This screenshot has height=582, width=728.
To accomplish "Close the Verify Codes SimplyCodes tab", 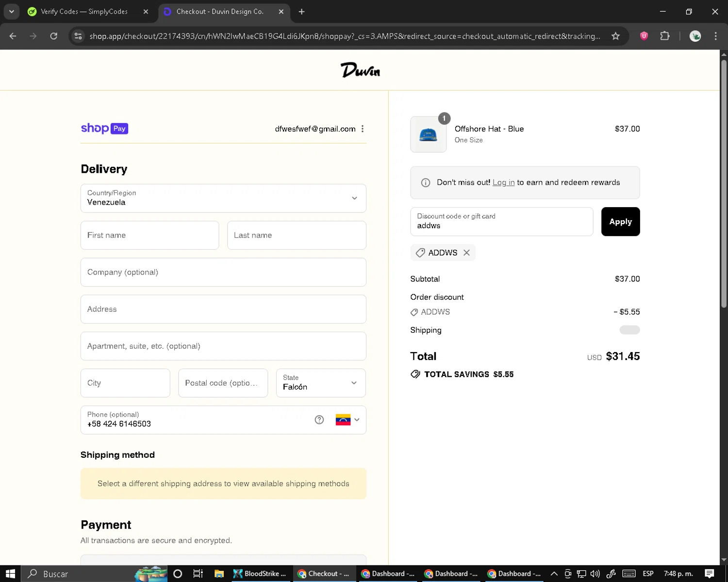I will [146, 12].
